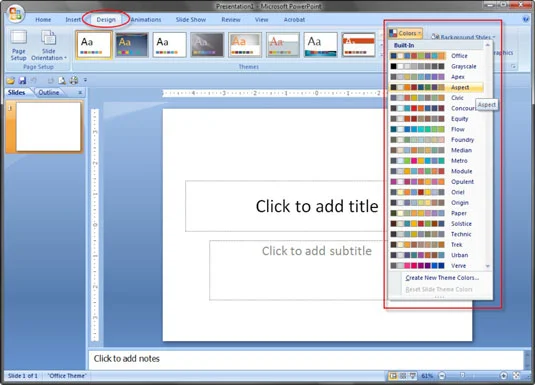Open the Acrobat ribbon tab

click(x=294, y=20)
